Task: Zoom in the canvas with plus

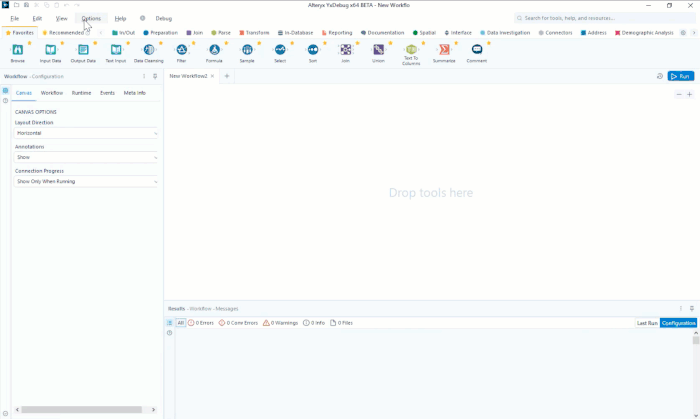Action: coord(689,95)
